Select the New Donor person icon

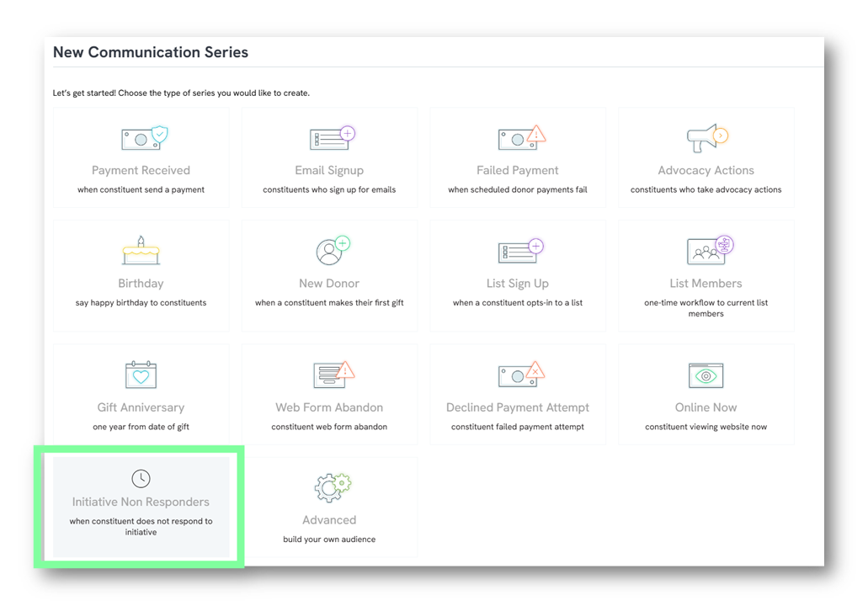point(332,251)
